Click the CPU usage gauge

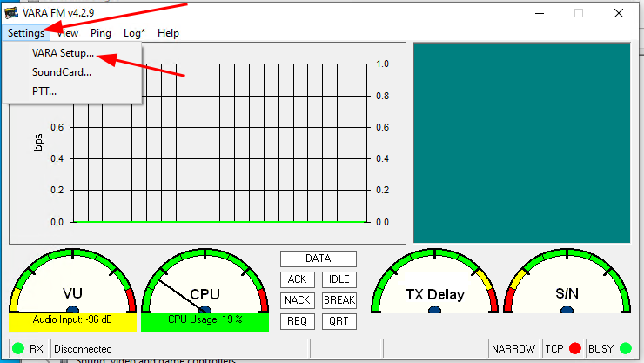205,281
